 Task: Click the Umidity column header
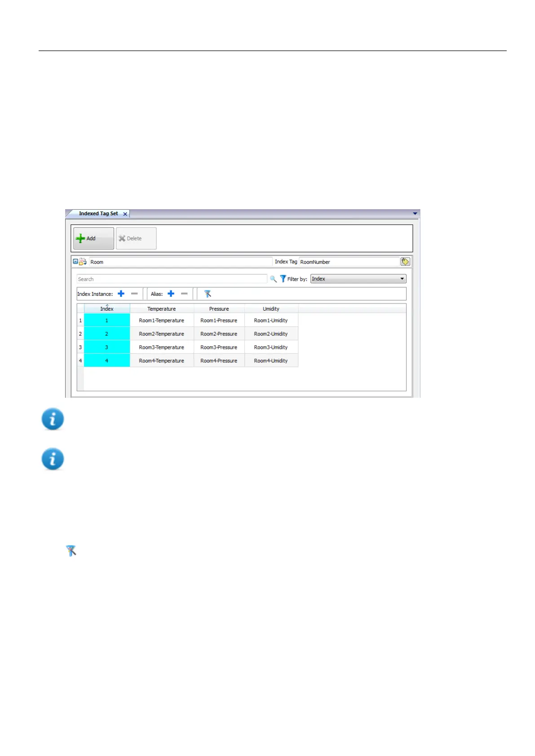click(271, 308)
